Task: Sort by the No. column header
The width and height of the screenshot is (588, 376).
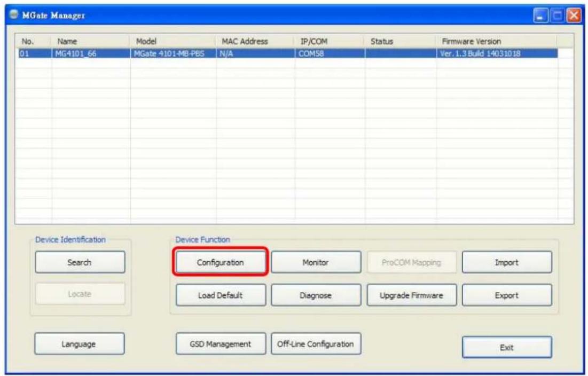Action: tap(33, 41)
